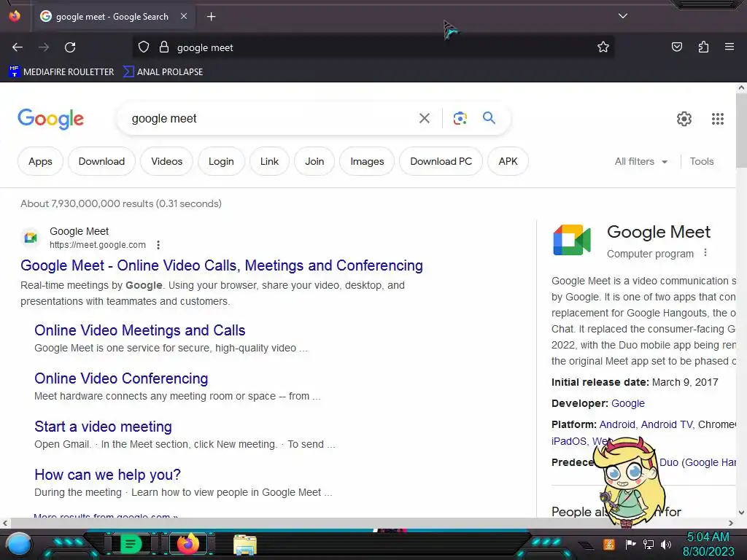747x560 pixels.
Task: Open the Android TV platform link
Action: tap(667, 424)
